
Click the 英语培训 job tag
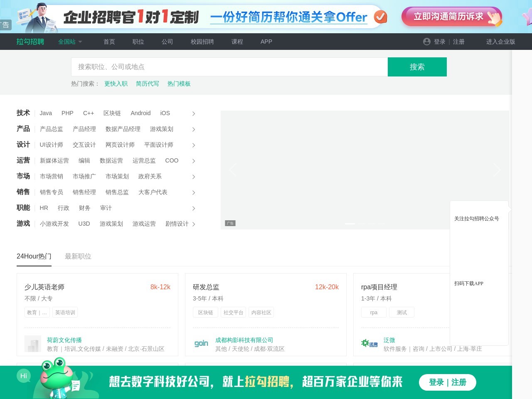(x=65, y=313)
